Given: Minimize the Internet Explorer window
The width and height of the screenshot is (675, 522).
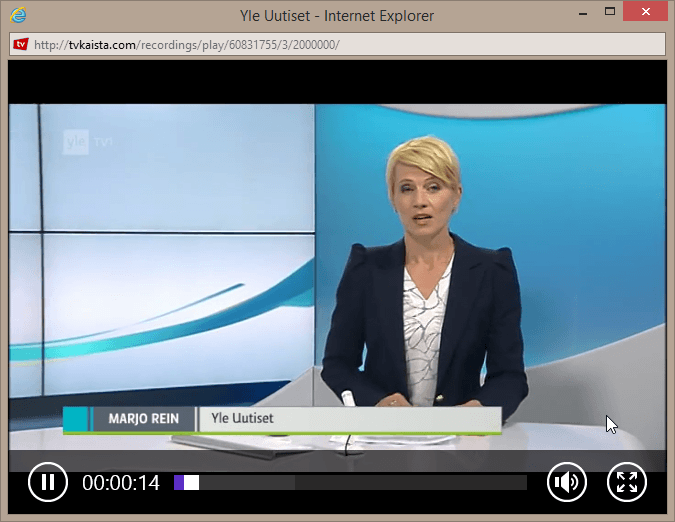Looking at the screenshot, I should [583, 14].
